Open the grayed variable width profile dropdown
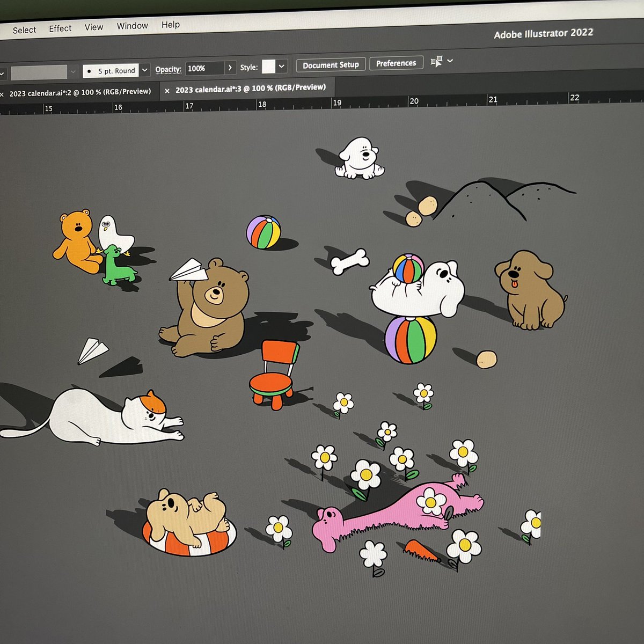This screenshot has height=644, width=644. [x=74, y=72]
